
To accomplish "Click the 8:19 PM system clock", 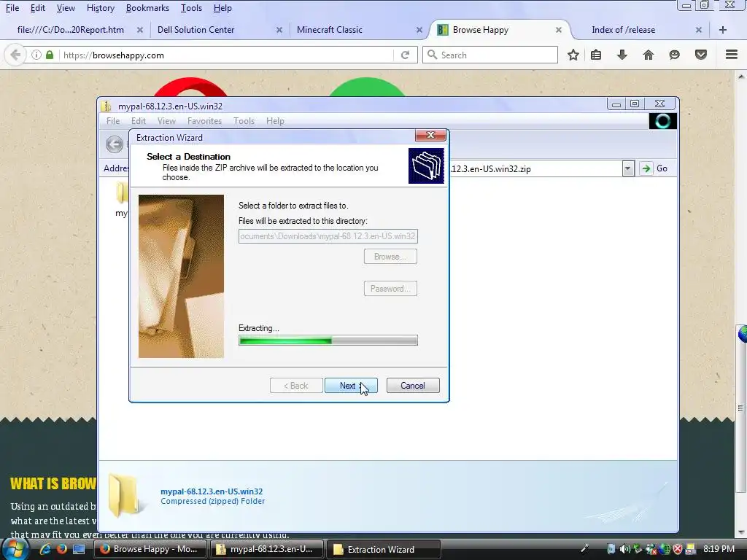I will (x=719, y=549).
